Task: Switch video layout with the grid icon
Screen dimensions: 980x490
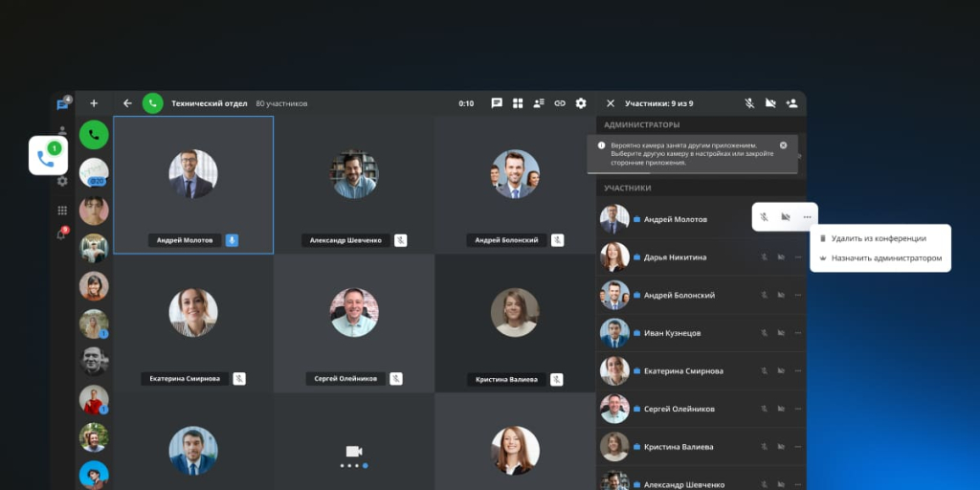Action: click(518, 103)
